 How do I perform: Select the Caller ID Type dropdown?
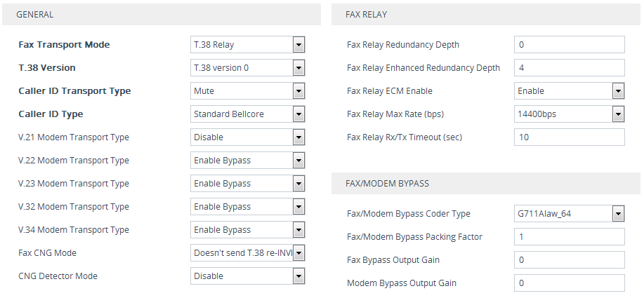pyautogui.click(x=247, y=114)
